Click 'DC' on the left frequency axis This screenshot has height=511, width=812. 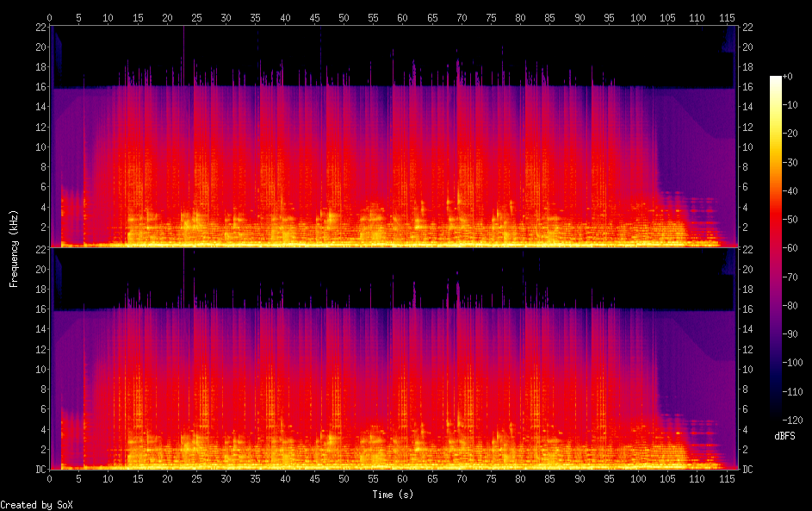[x=41, y=470]
